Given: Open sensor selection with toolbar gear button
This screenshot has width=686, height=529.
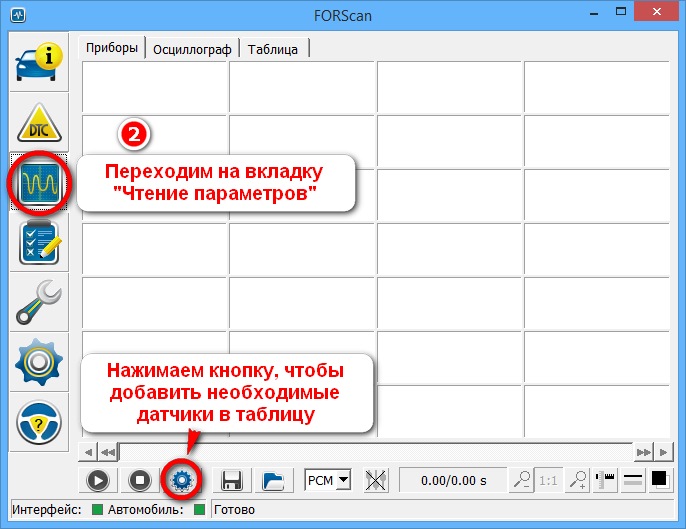Looking at the screenshot, I should [x=182, y=480].
